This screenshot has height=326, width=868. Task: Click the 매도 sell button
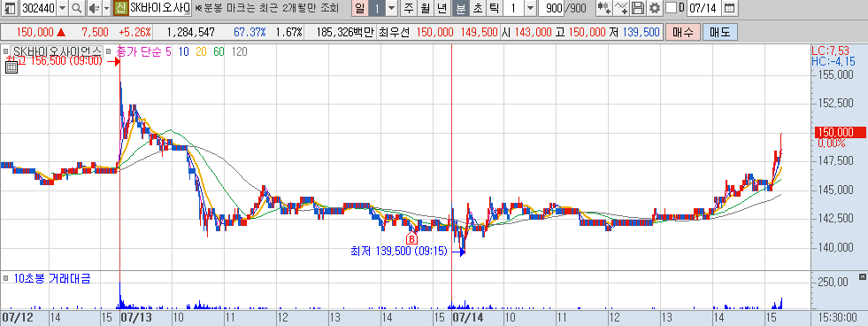720,32
